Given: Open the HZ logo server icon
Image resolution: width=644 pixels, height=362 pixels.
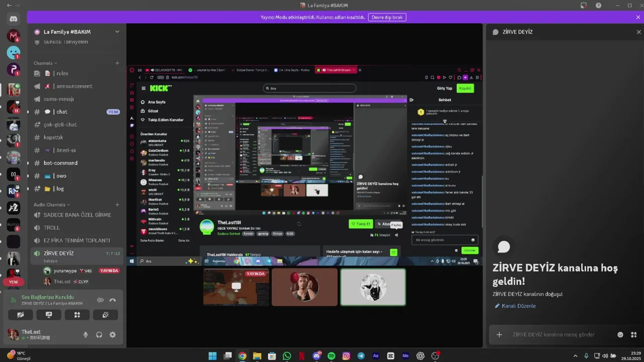Looking at the screenshot, I should point(14,207).
